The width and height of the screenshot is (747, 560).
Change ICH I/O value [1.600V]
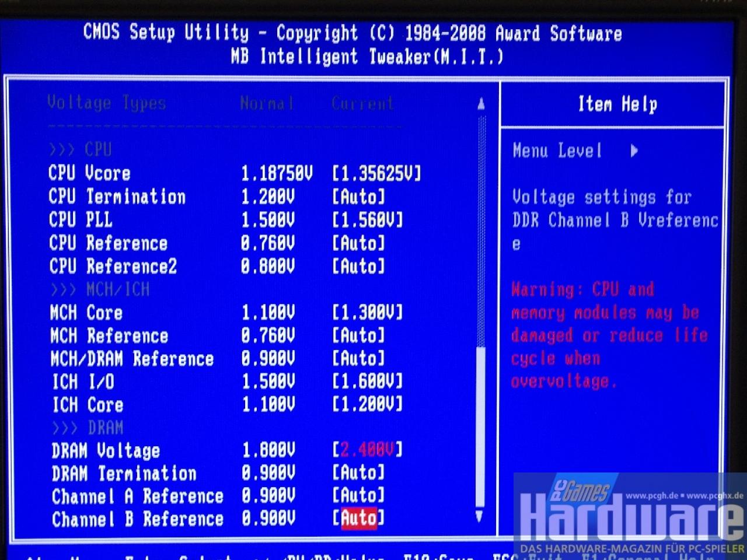tap(367, 381)
